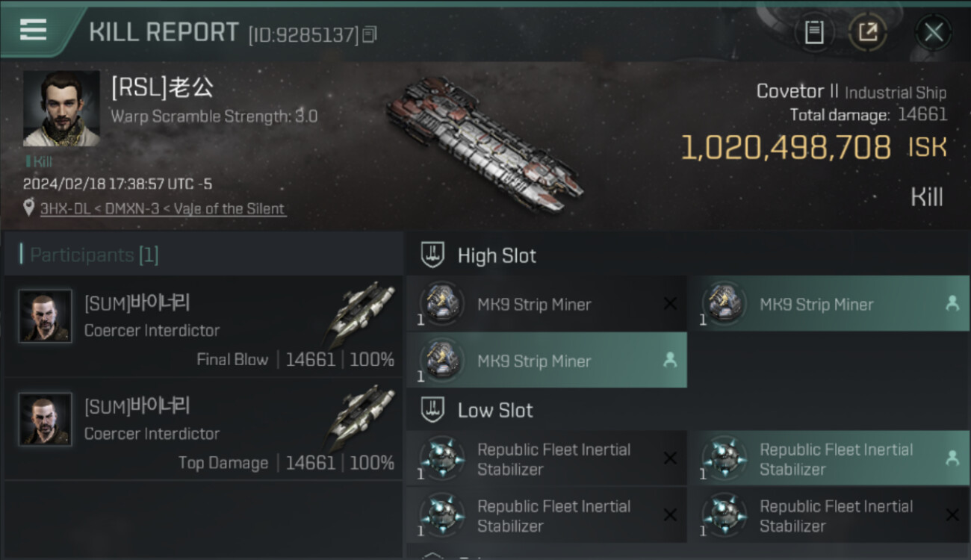Copy the kill report ID
Image resolution: width=971 pixels, height=560 pixels.
370,34
